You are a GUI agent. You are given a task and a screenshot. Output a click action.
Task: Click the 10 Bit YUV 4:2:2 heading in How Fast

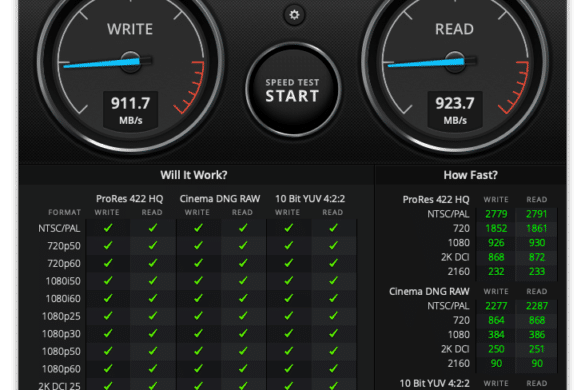coord(434,383)
